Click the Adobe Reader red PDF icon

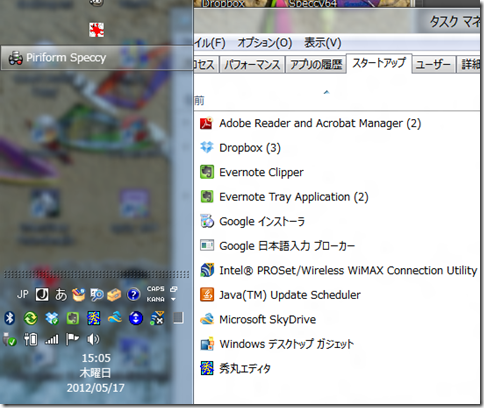[x=207, y=123]
